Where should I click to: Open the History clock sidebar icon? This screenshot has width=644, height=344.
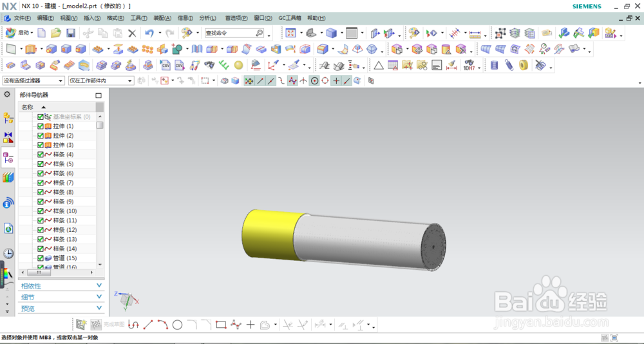click(8, 253)
